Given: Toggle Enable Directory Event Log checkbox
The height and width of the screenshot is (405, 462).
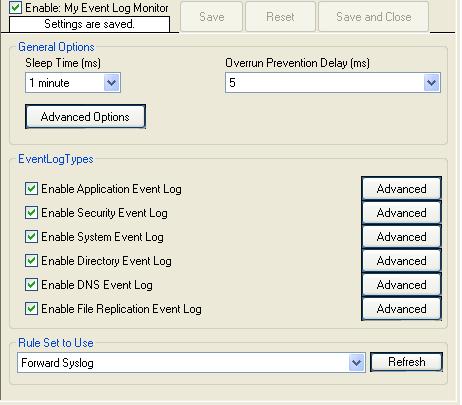Looking at the screenshot, I should point(31,261).
